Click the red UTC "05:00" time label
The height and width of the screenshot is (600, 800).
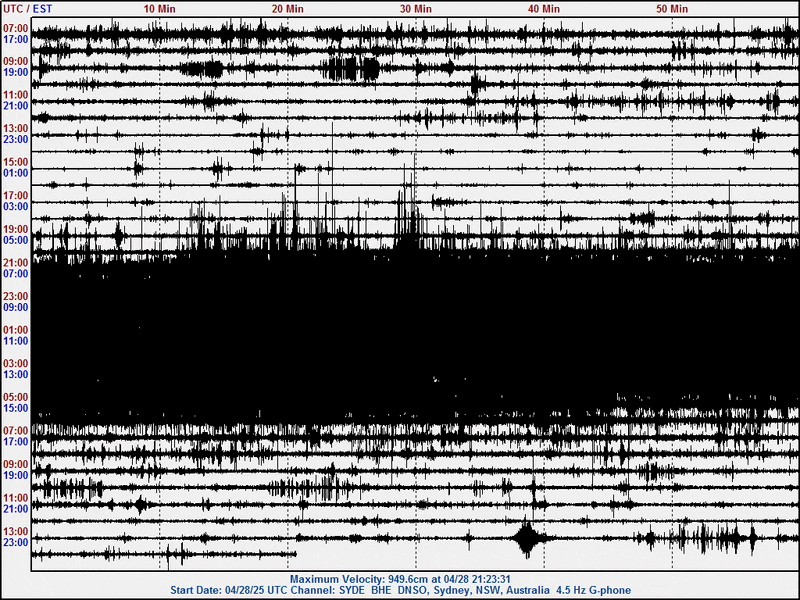click(x=16, y=397)
